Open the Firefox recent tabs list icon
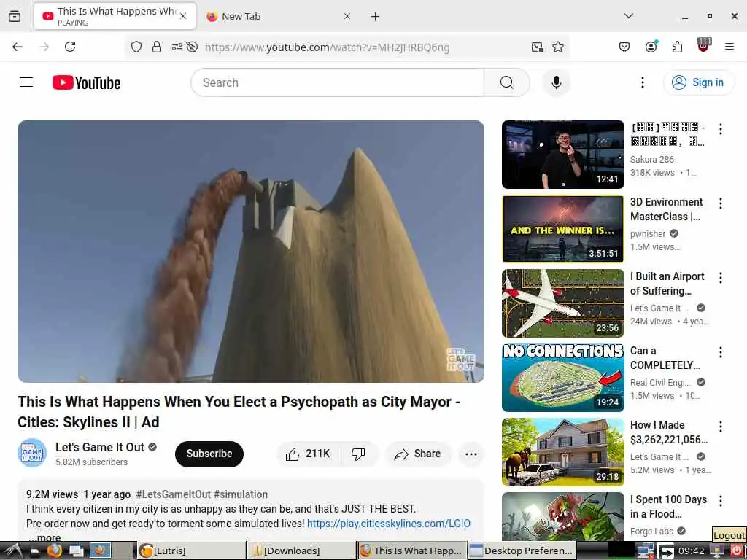The image size is (747, 560). (x=15, y=16)
